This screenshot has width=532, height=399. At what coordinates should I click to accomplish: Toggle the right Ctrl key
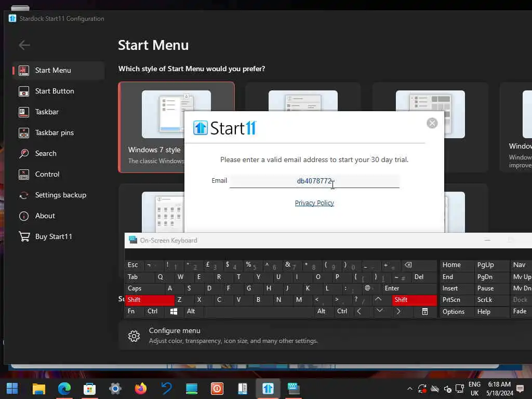click(343, 312)
